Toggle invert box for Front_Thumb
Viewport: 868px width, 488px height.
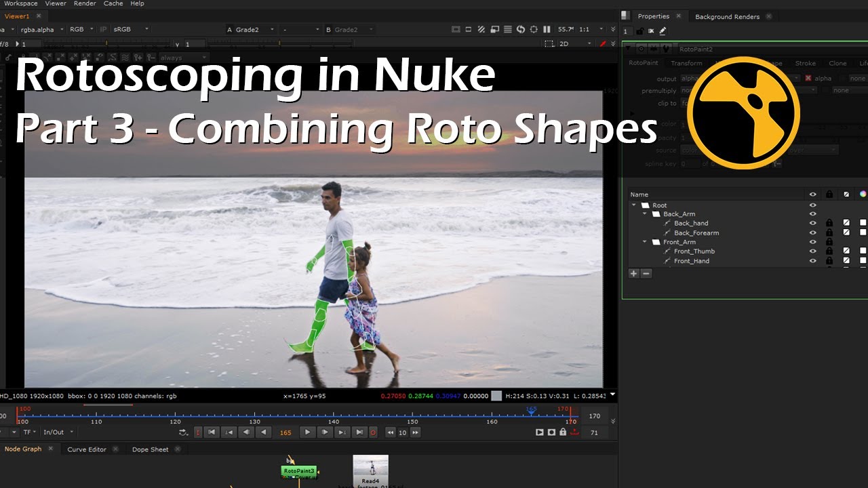click(x=846, y=251)
